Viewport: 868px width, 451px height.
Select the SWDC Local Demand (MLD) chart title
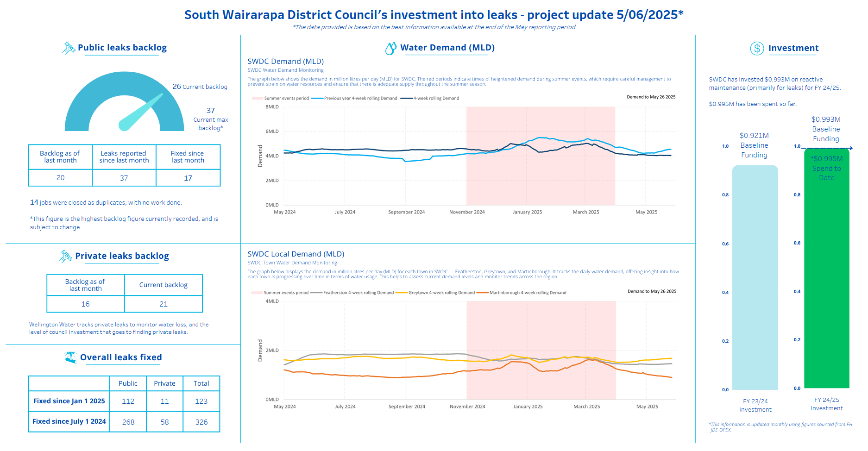point(296,254)
